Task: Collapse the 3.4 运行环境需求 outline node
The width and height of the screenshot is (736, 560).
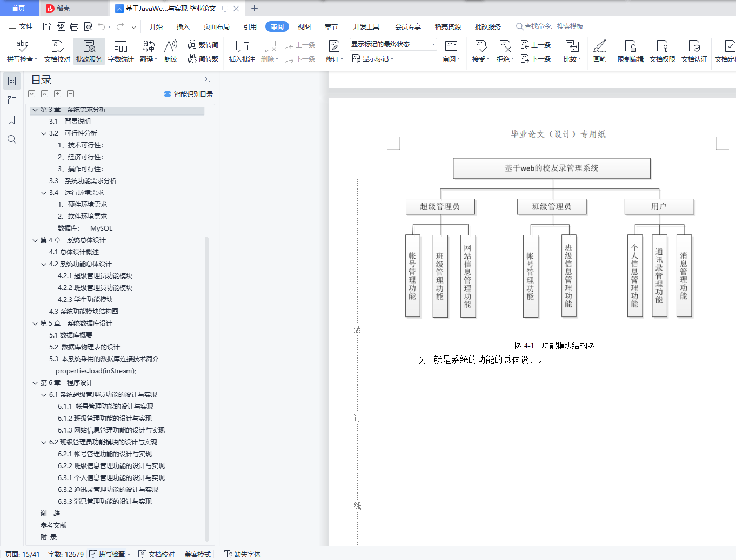Action: (44, 193)
